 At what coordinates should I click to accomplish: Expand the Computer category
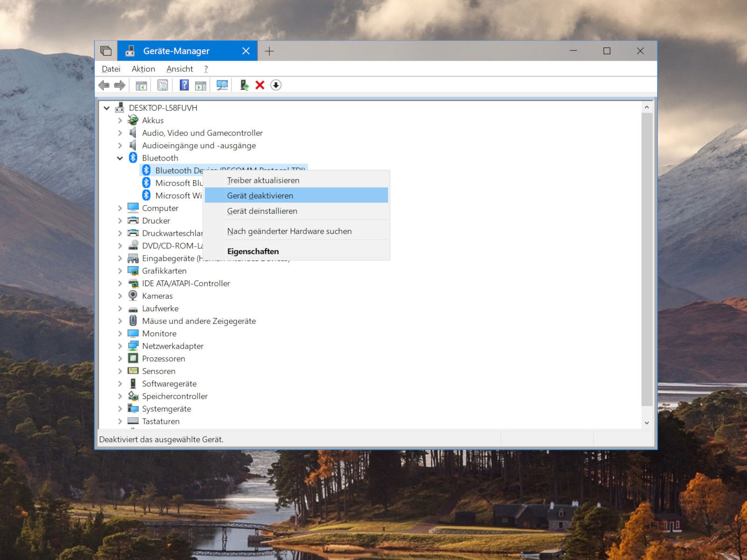[120, 208]
